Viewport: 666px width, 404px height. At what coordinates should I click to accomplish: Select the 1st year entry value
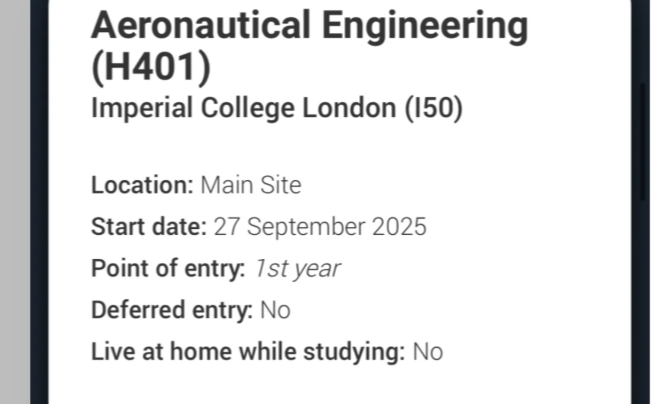297,269
